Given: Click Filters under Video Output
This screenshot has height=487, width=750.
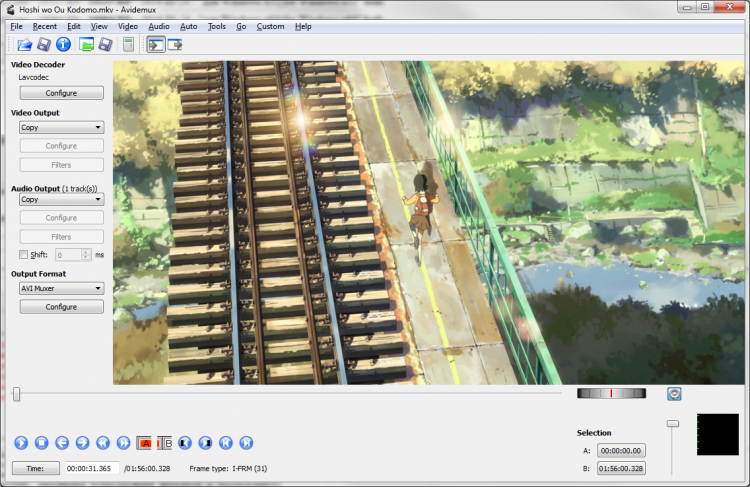Looking at the screenshot, I should [x=62, y=165].
